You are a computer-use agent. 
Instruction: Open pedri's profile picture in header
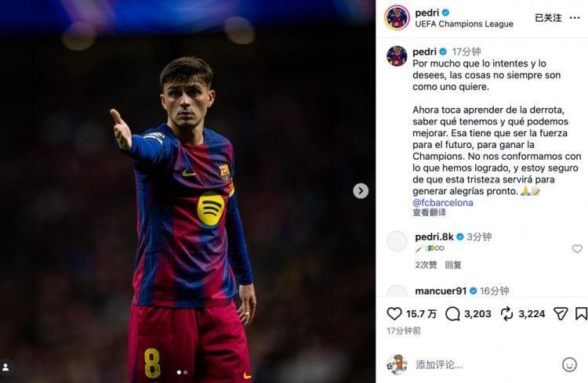click(x=397, y=17)
